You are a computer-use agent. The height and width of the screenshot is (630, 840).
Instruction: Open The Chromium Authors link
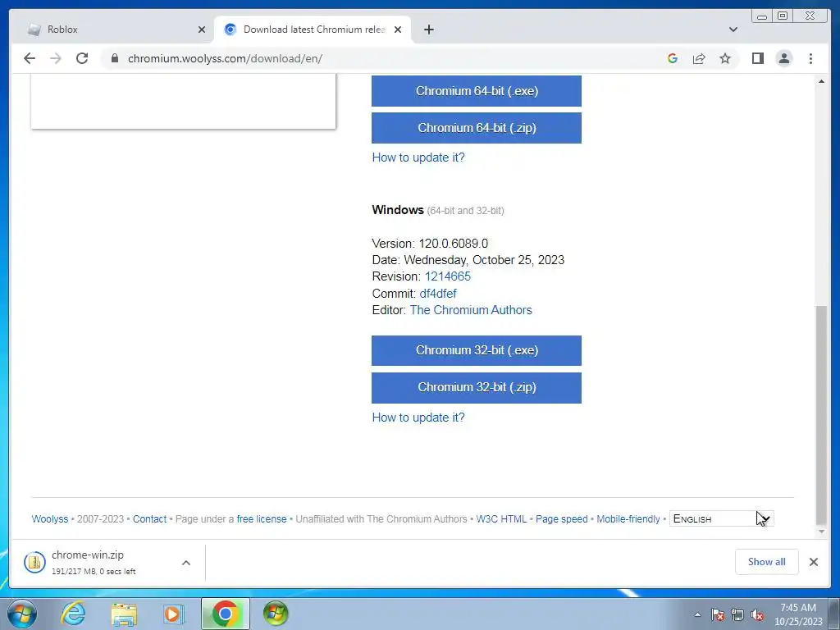[471, 310]
